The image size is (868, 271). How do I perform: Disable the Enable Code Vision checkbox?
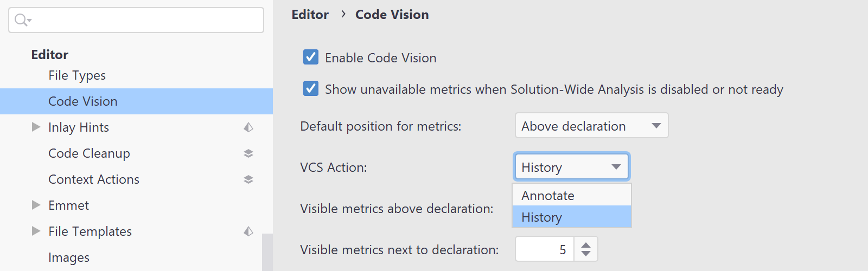311,57
